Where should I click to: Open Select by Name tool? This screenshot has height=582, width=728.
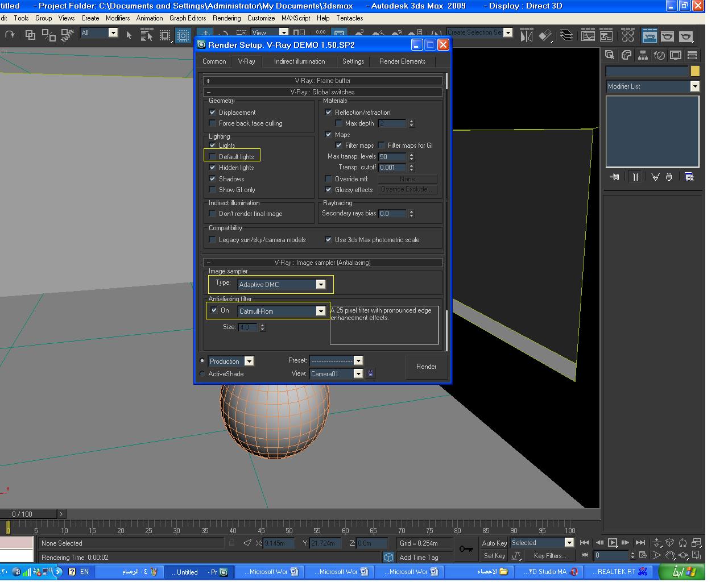tap(146, 35)
